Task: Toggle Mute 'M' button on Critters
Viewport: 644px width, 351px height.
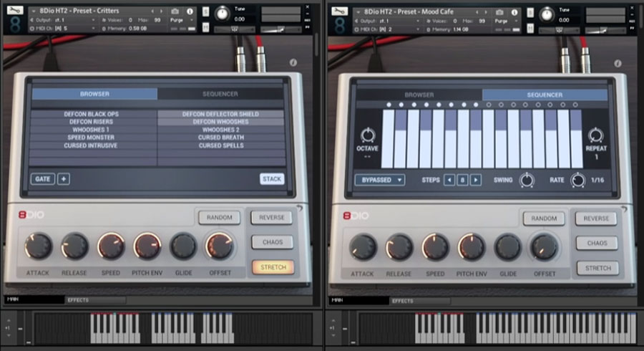Action: pyautogui.click(x=206, y=27)
